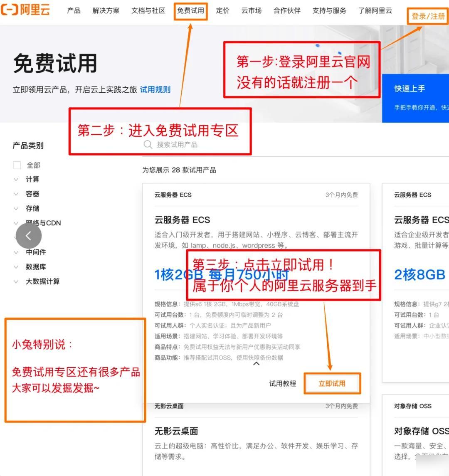
Task: Go to the 免费试用 tab
Action: 191,11
